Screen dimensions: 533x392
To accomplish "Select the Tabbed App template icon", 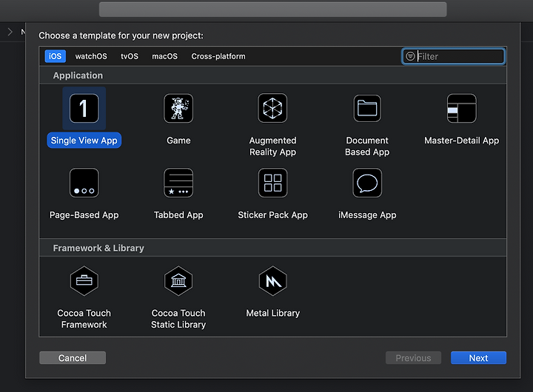I will click(x=178, y=183).
